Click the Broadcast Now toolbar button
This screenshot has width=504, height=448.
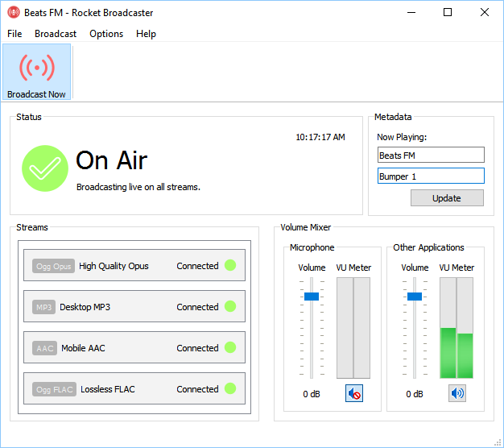pyautogui.click(x=37, y=73)
